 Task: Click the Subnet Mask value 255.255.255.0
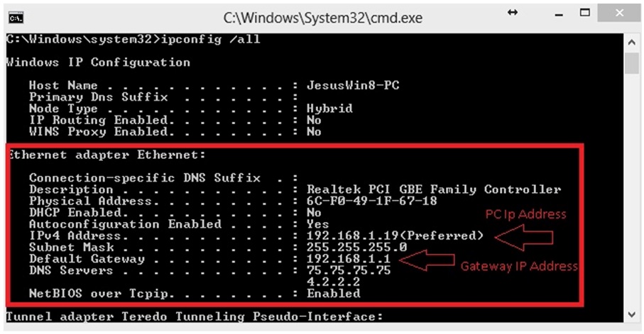pos(356,247)
